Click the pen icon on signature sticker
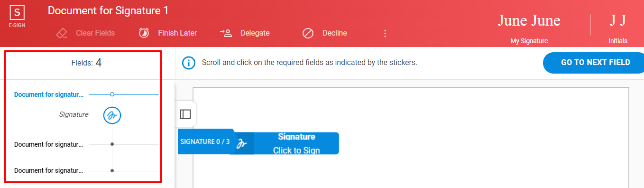This screenshot has width=644, height=188. click(242, 143)
